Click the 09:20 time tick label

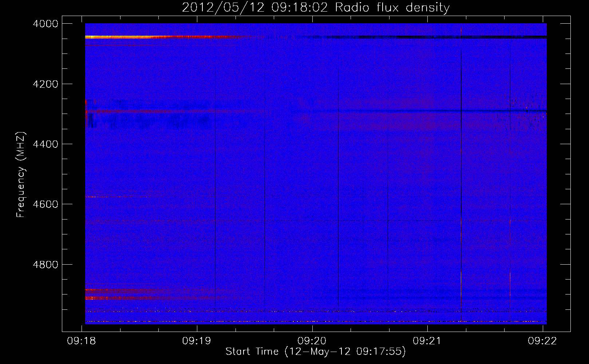pyautogui.click(x=312, y=341)
